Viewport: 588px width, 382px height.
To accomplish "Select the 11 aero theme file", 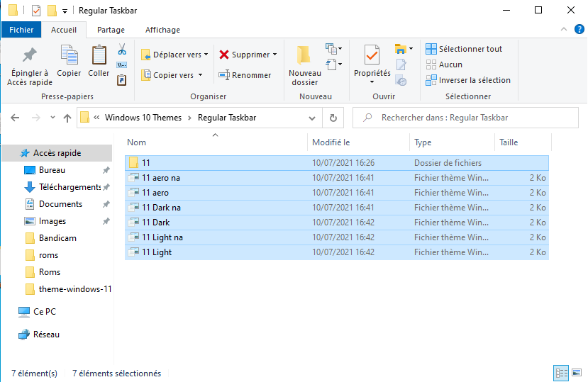I will coord(337,193).
